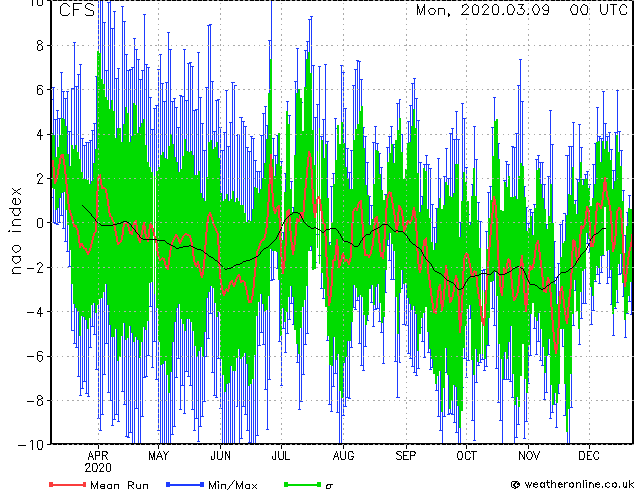Click the SEP month axis label
Image resolution: width=634 pixels, height=490 pixels.
coord(406,456)
